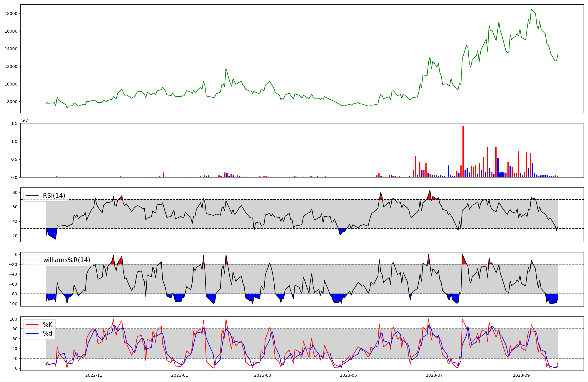The image size is (588, 382).
Task: Click the black line swatch in RSI legend
Action: 32,196
